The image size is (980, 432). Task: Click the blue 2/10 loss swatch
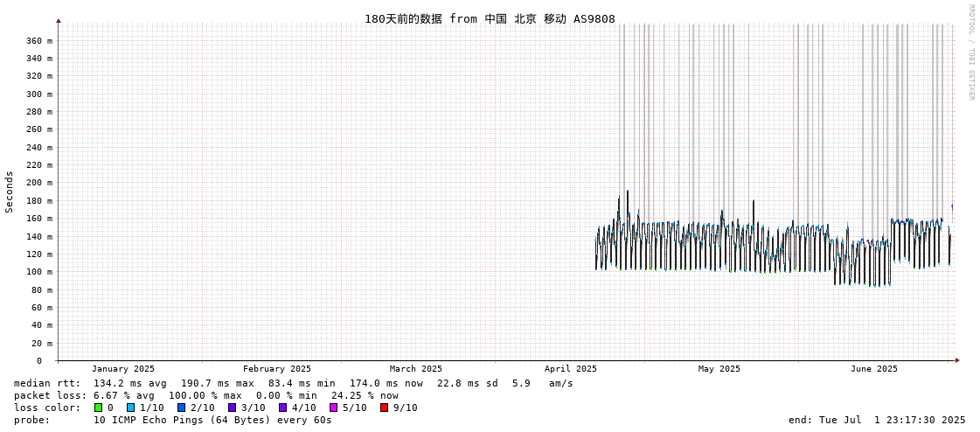point(181,408)
